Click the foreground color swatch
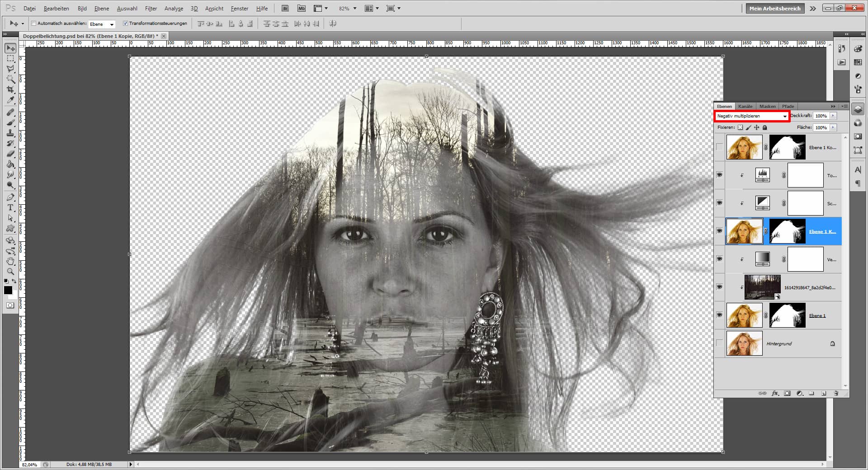Screen dimensions: 868x470 (8, 291)
